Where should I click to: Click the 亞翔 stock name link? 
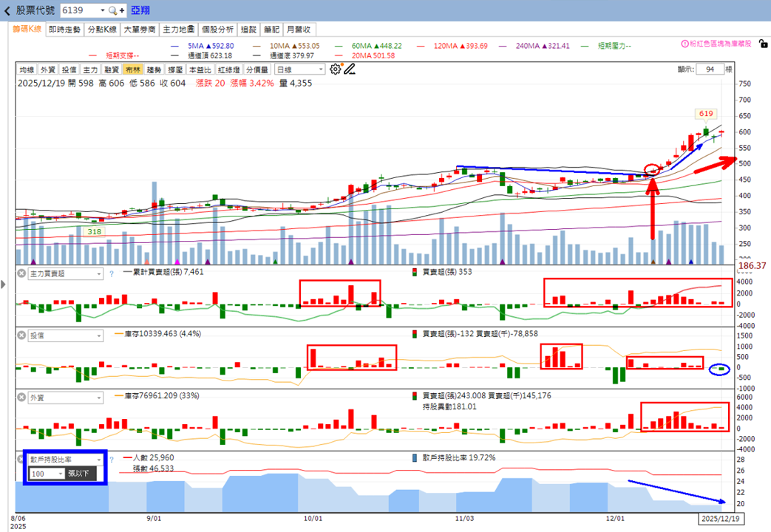pyautogui.click(x=140, y=10)
